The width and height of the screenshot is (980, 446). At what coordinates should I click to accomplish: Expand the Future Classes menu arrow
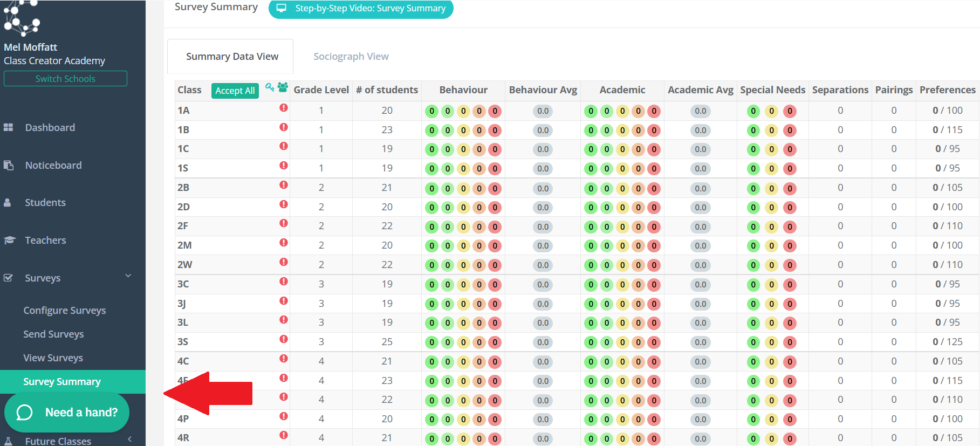coord(129,440)
